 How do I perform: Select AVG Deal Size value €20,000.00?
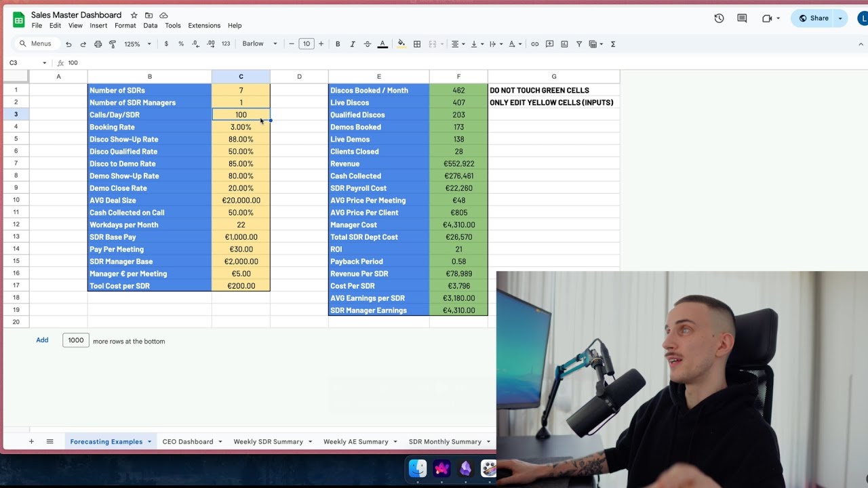(241, 200)
